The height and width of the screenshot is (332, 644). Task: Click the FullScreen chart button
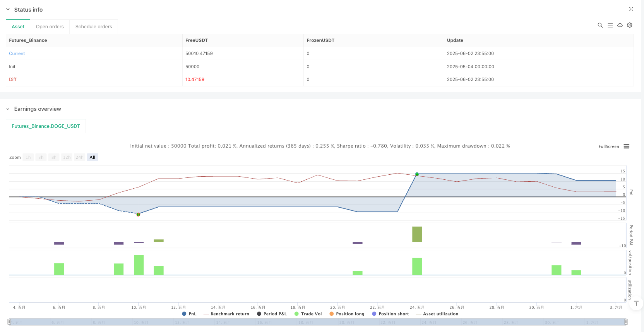tap(608, 146)
